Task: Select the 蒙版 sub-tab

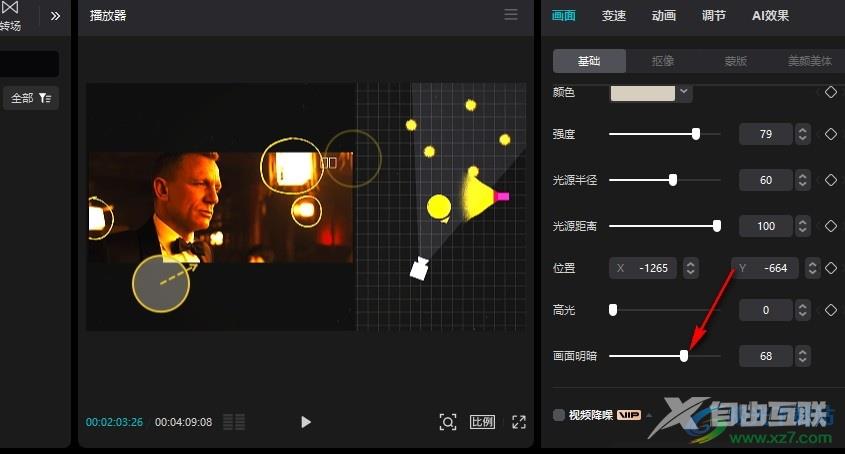Action: (736, 61)
